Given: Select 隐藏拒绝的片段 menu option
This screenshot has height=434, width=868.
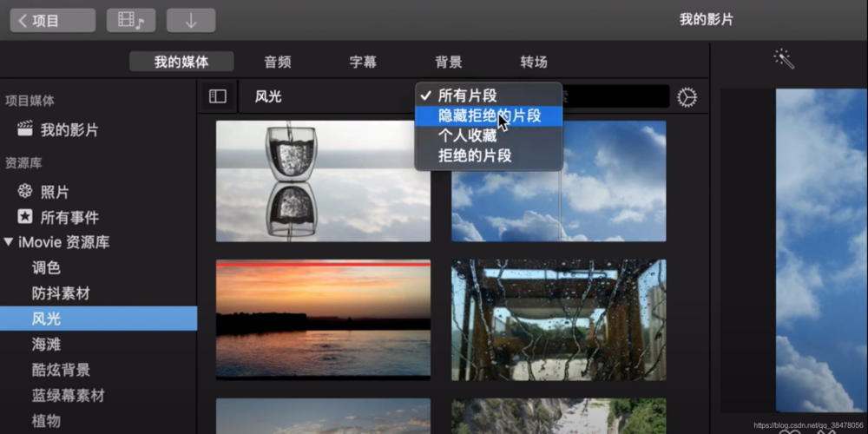Looking at the screenshot, I should [489, 115].
